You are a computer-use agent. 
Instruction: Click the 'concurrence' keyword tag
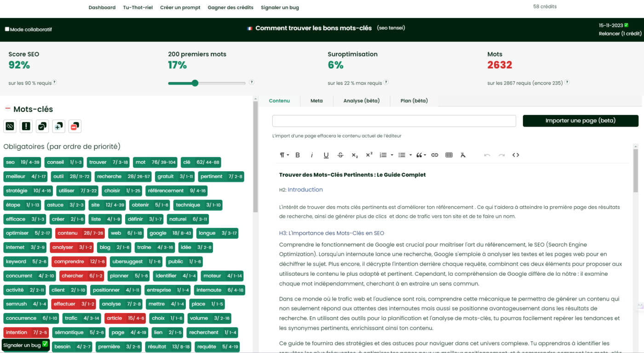[31, 318]
